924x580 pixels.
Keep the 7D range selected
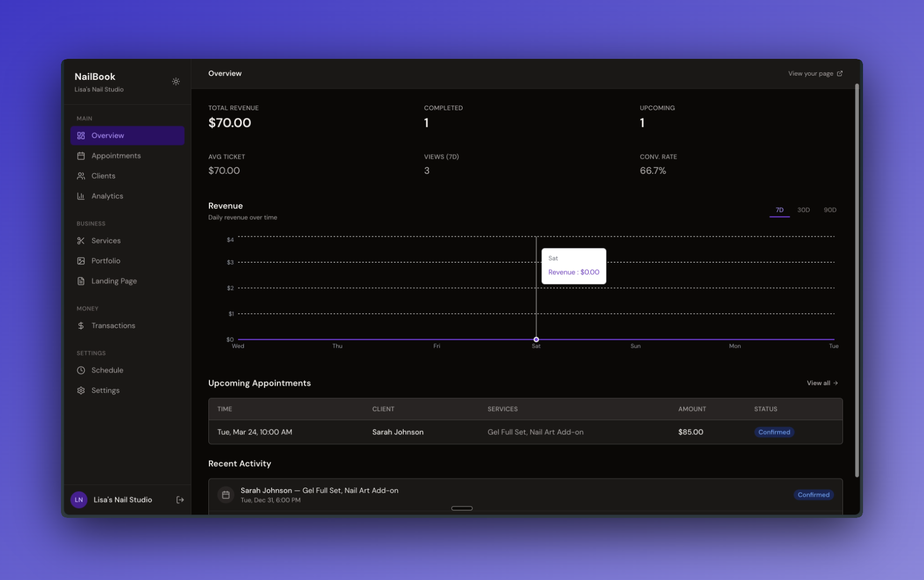pyautogui.click(x=779, y=210)
